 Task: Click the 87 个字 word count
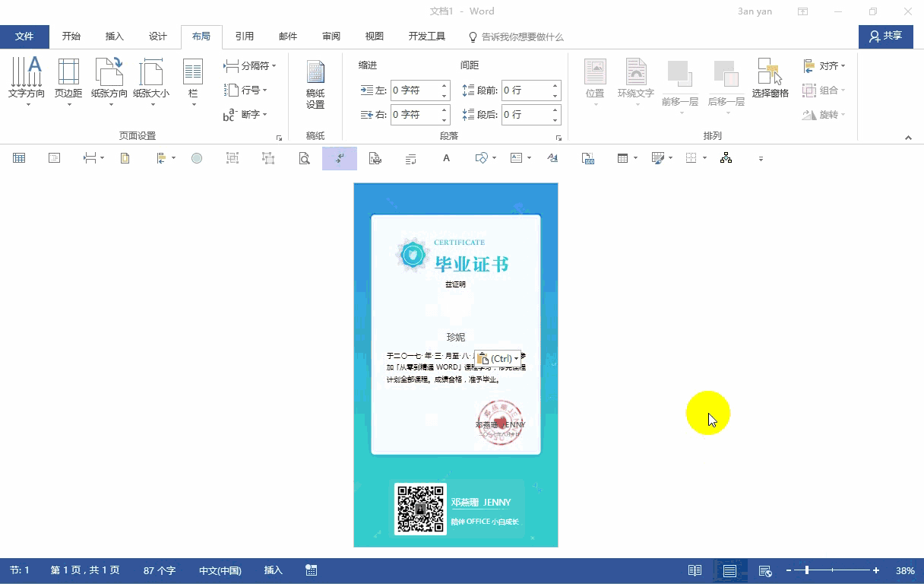pos(160,570)
